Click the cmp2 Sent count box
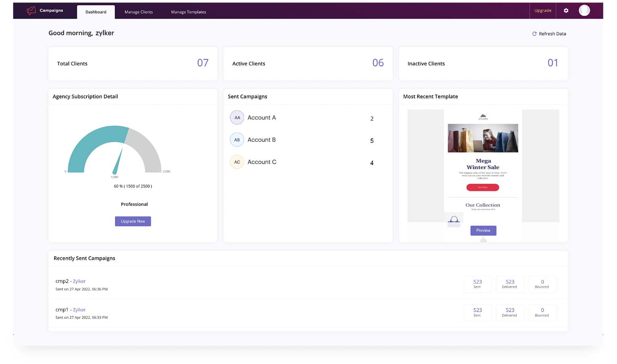The height and width of the screenshot is (364, 617). coord(477,284)
